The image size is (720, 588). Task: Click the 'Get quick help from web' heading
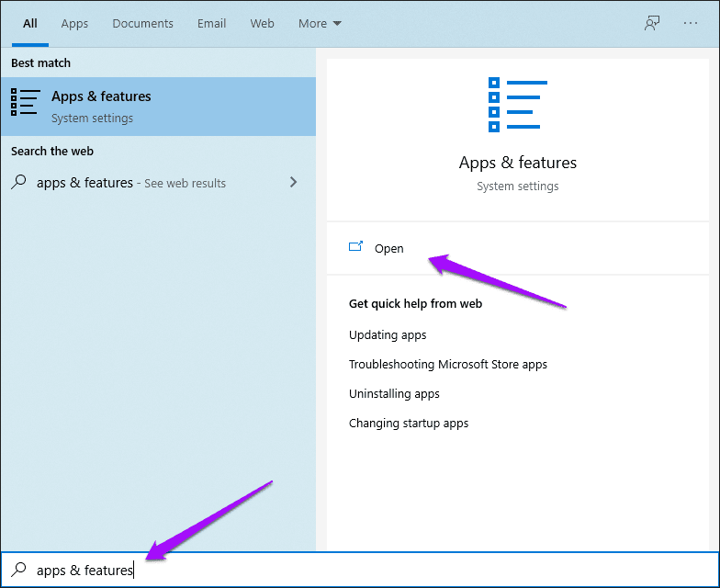[415, 303]
